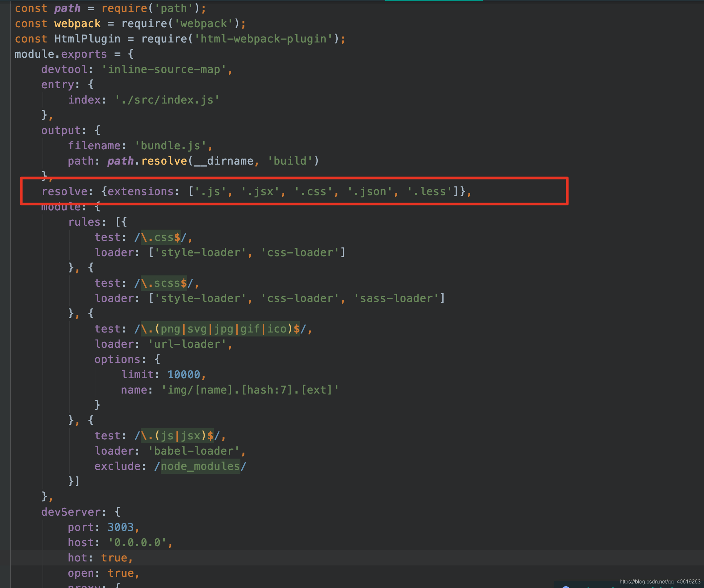Click the HtmlPlugin constant name
Viewport: 704px width, 588px height.
click(87, 39)
